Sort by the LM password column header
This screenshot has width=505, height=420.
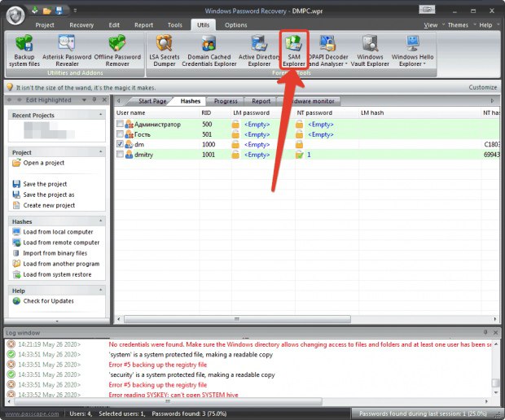pyautogui.click(x=263, y=113)
